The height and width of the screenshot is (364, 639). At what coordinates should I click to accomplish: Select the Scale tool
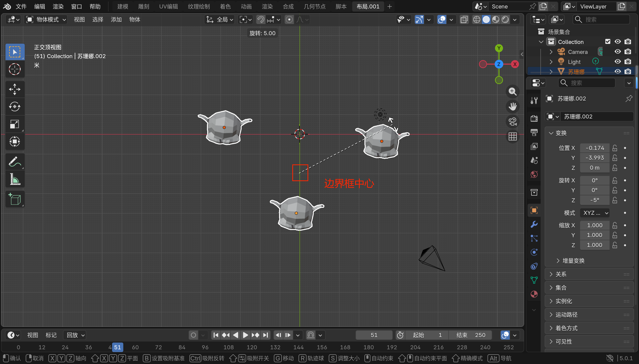click(x=14, y=124)
